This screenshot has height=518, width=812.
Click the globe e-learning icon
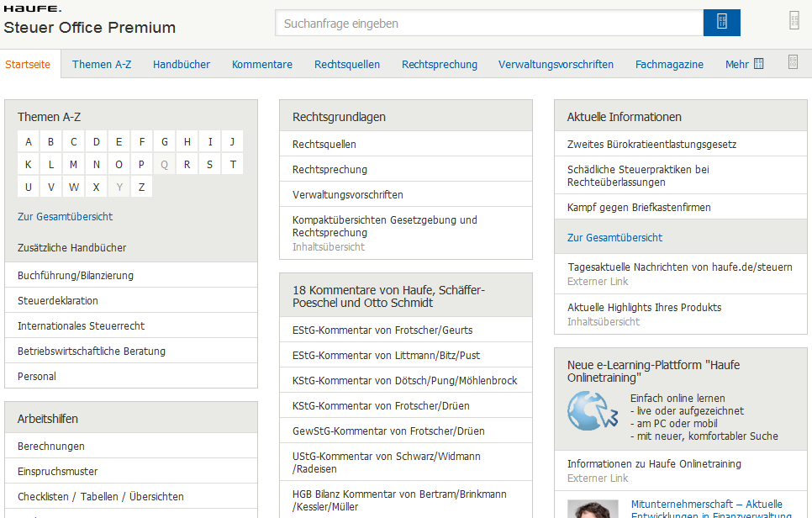coord(593,410)
